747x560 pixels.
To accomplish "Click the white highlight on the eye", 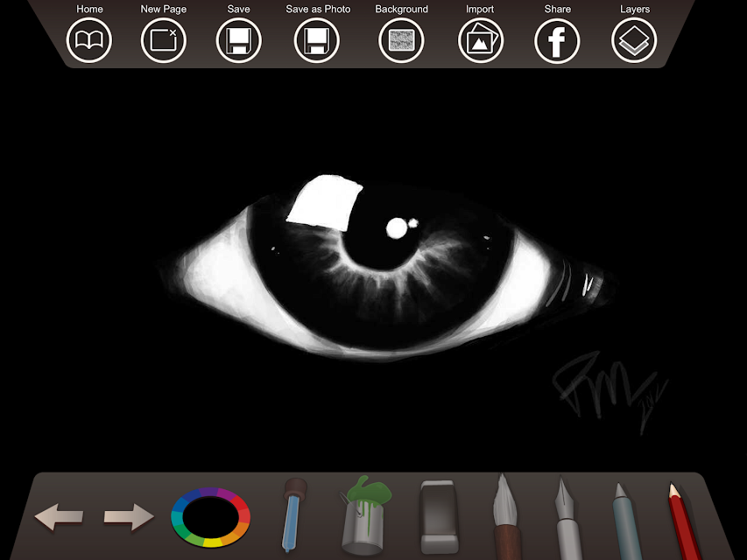I will point(324,202).
